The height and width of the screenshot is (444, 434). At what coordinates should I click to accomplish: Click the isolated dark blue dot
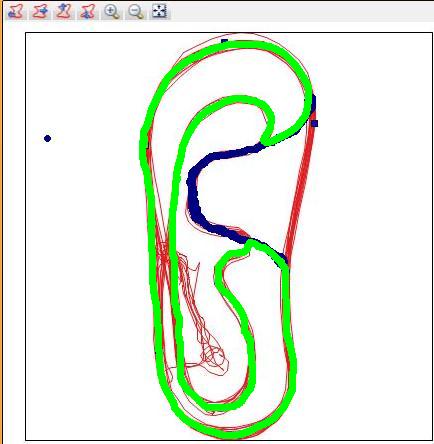pyautogui.click(x=47, y=138)
